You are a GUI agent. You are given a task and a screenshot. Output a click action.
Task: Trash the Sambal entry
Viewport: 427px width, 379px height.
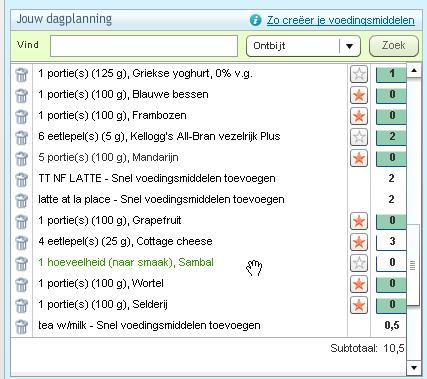(x=22, y=263)
